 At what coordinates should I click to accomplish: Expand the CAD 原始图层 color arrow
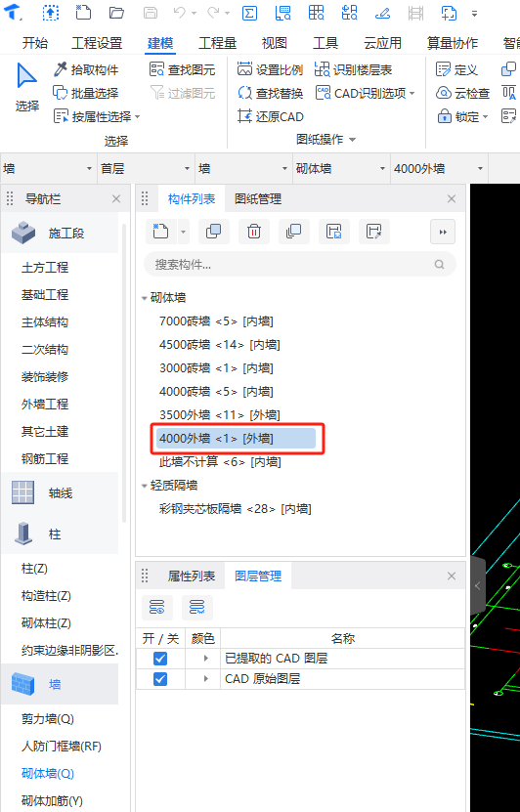tap(205, 679)
